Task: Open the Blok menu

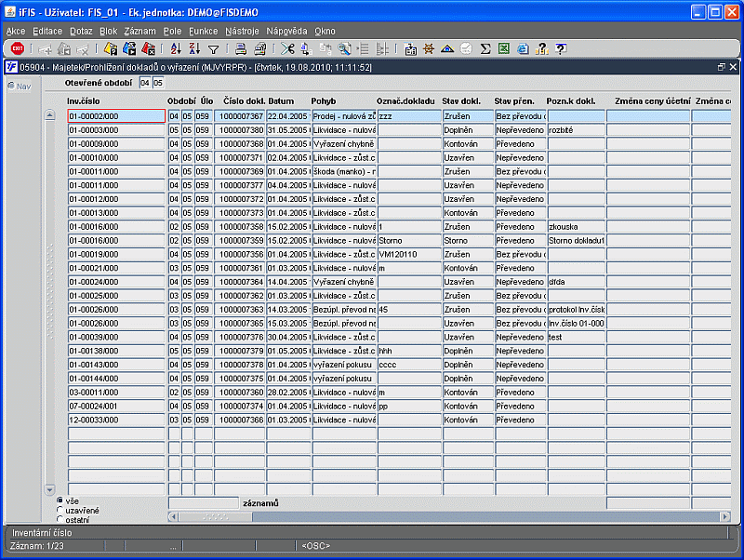Action: [108, 31]
